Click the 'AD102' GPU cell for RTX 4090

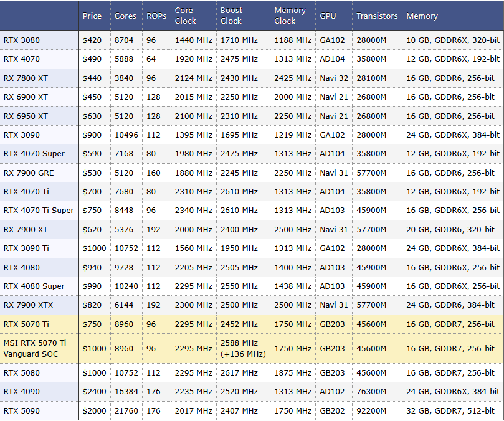332,392
